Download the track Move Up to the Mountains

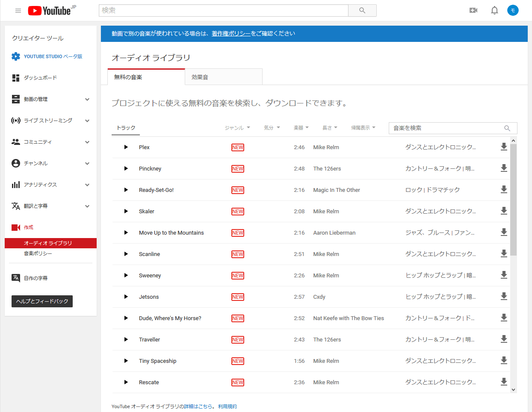point(504,232)
